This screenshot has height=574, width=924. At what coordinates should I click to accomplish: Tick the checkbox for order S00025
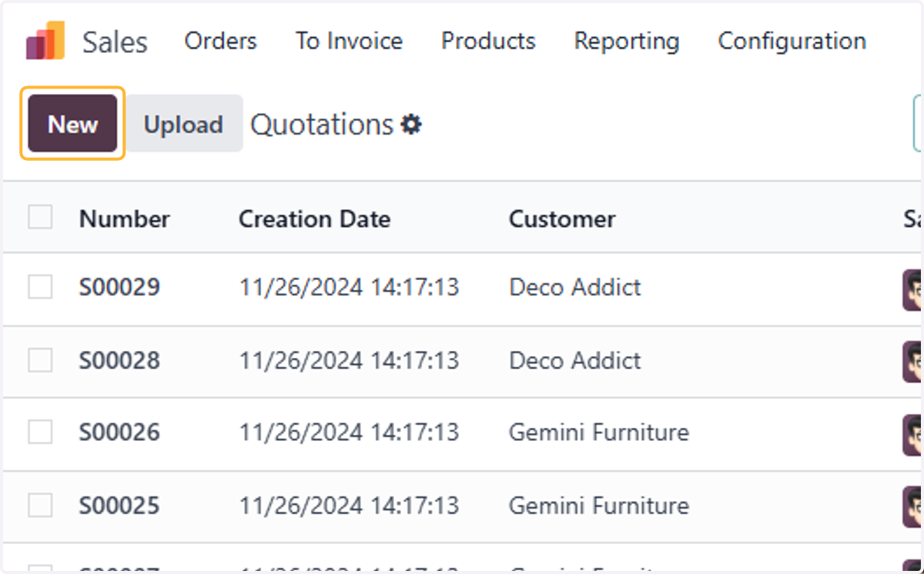(x=40, y=505)
